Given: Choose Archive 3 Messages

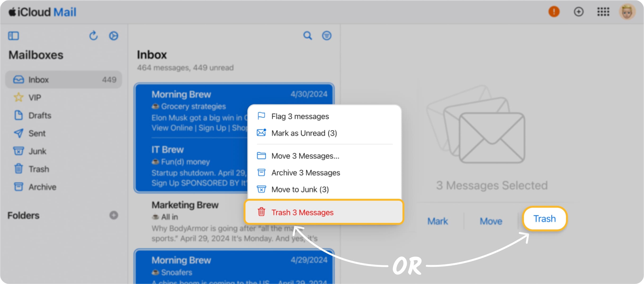Looking at the screenshot, I should (x=324, y=173).
